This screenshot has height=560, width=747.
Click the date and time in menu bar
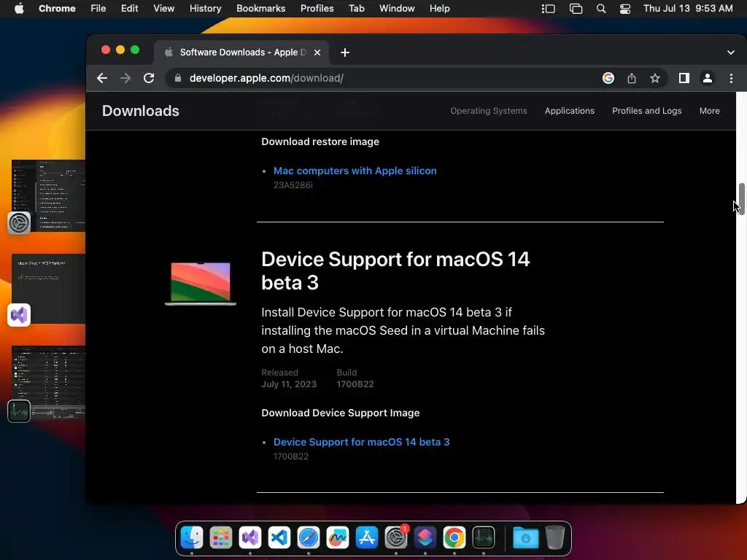pos(688,9)
